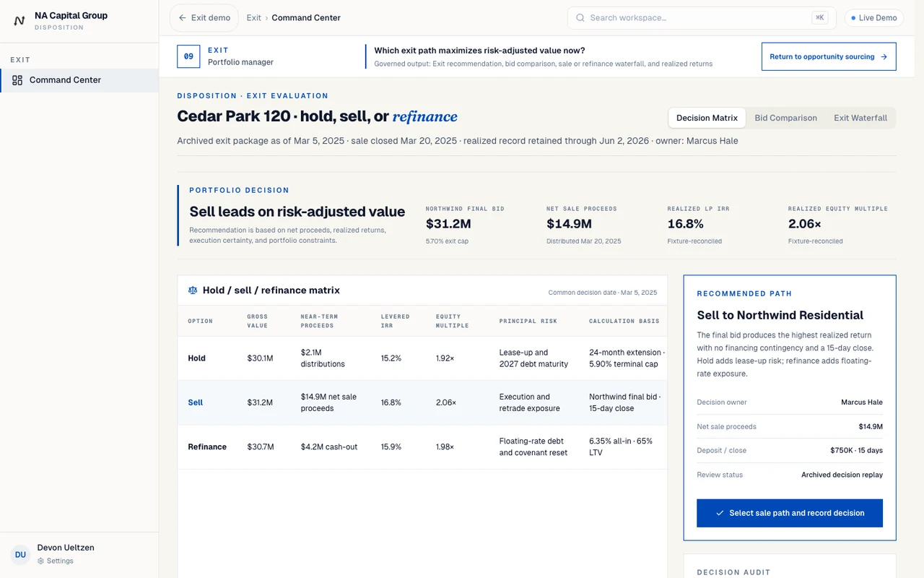Click Return to opportunity sourcing button
Screen dimensions: 924x578
[x=829, y=56]
